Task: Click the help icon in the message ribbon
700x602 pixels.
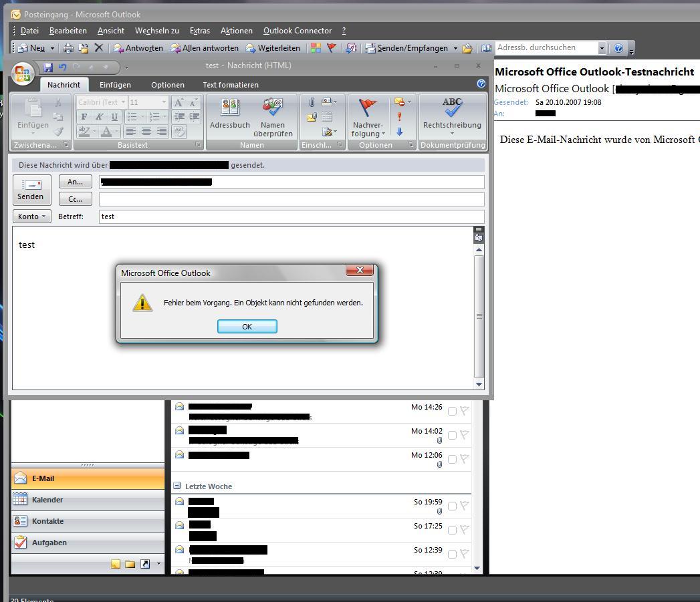Action: tap(481, 84)
